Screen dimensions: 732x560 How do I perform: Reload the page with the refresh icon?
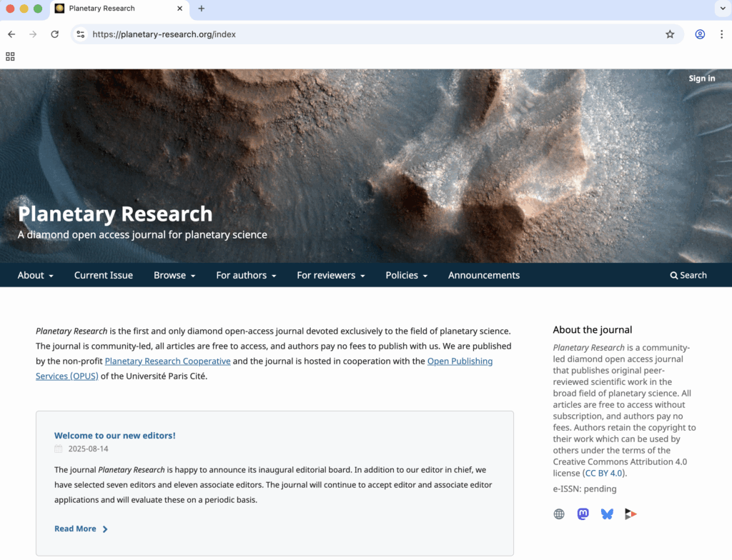tap(54, 34)
